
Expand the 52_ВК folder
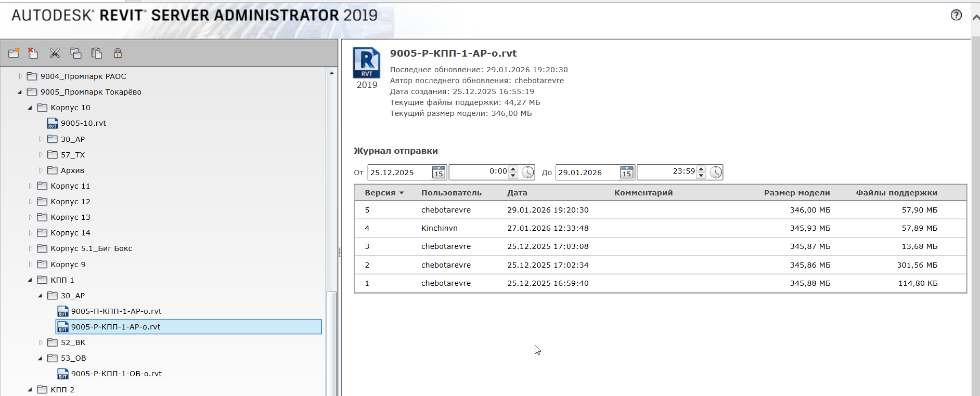tap(41, 342)
